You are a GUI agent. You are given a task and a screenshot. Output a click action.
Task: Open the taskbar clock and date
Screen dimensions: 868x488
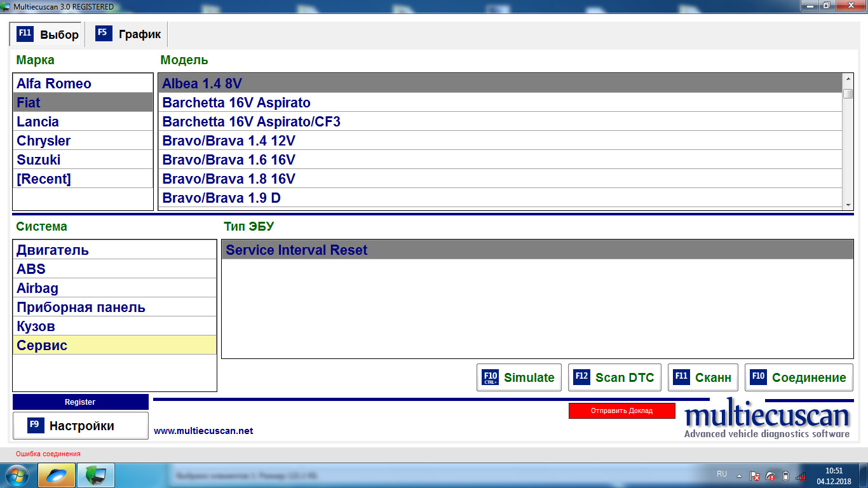834,476
